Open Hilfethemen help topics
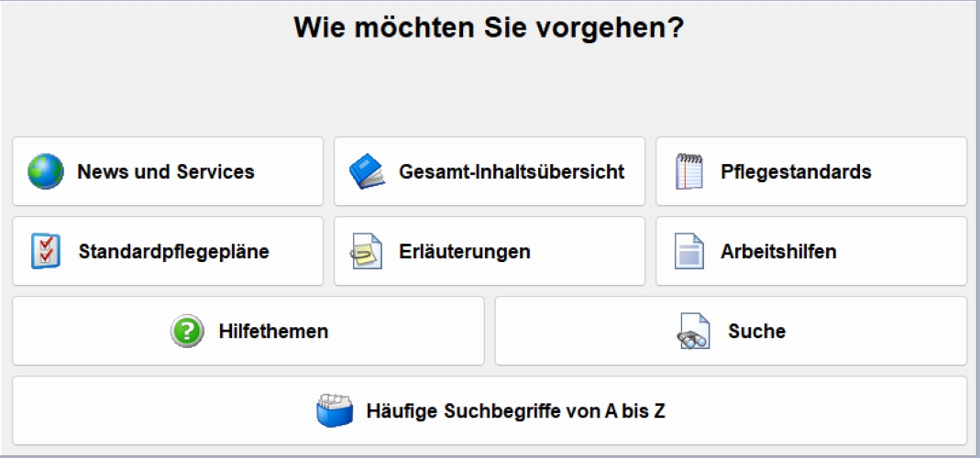This screenshot has width=980, height=458. point(273,331)
